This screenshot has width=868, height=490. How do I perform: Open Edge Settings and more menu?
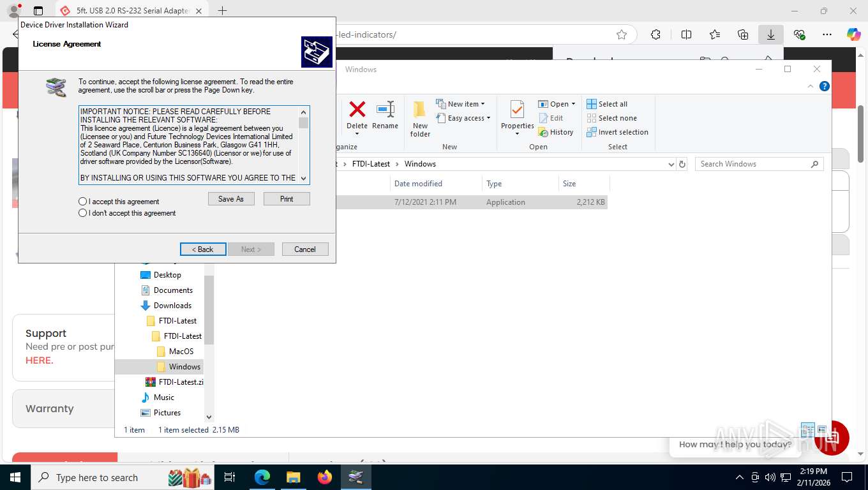tap(827, 34)
